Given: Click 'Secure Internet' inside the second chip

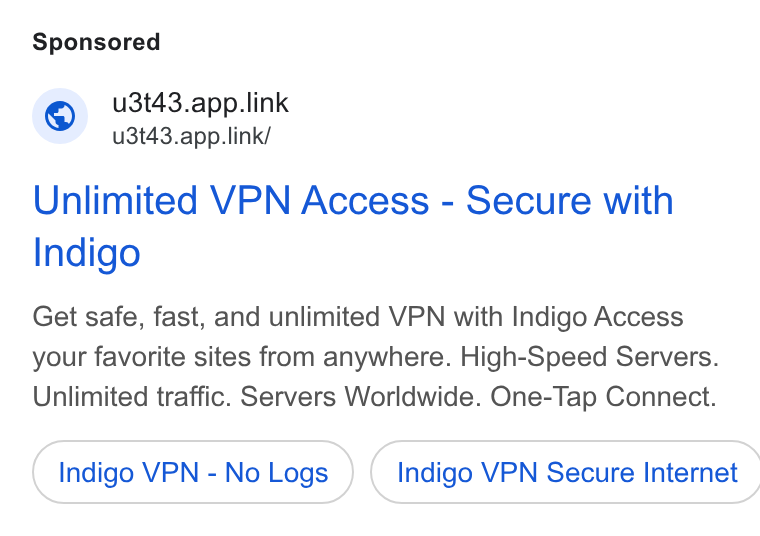Looking at the screenshot, I should coord(642,473).
